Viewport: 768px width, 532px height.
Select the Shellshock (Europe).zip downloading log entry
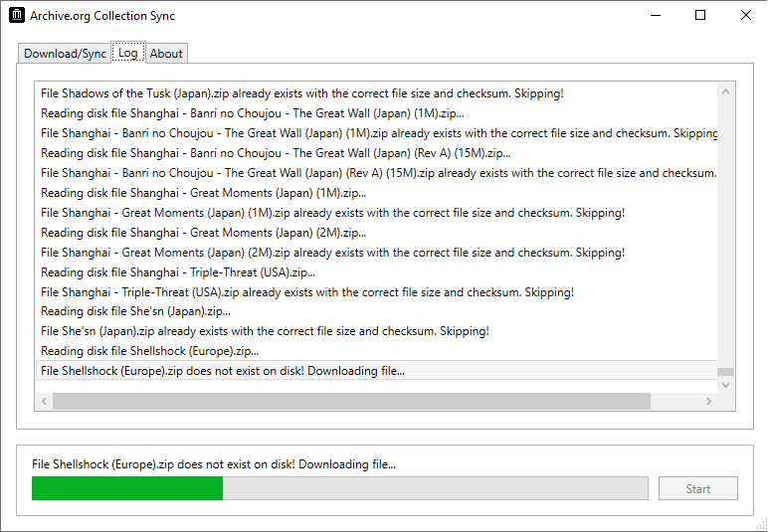click(377, 371)
